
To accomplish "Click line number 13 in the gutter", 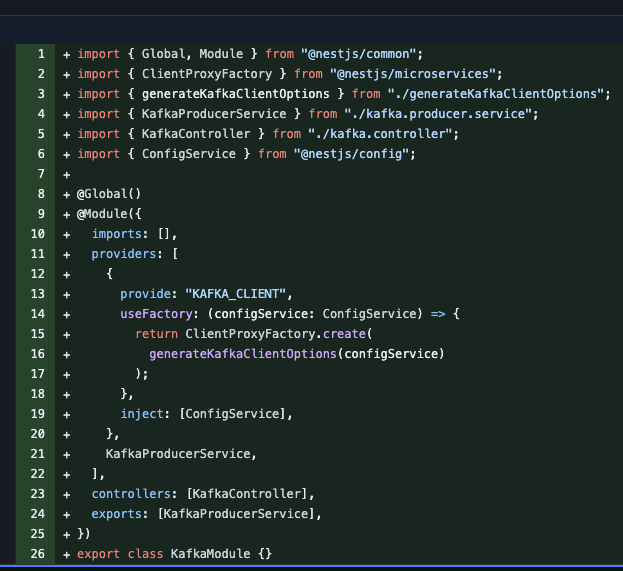I will tap(38, 294).
